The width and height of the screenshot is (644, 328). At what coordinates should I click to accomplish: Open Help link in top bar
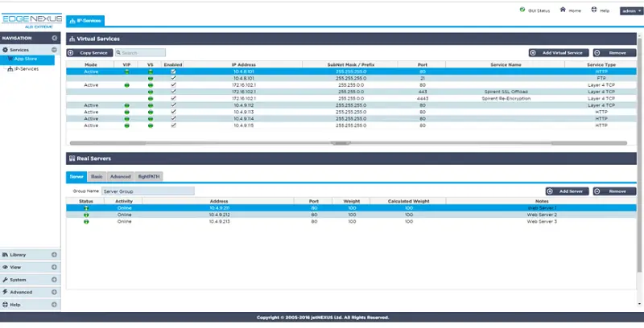tap(600, 10)
